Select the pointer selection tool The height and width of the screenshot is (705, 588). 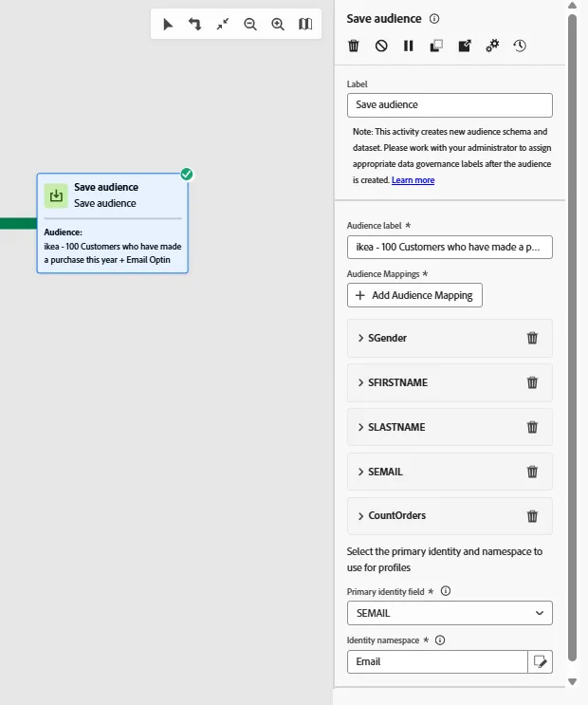(168, 24)
